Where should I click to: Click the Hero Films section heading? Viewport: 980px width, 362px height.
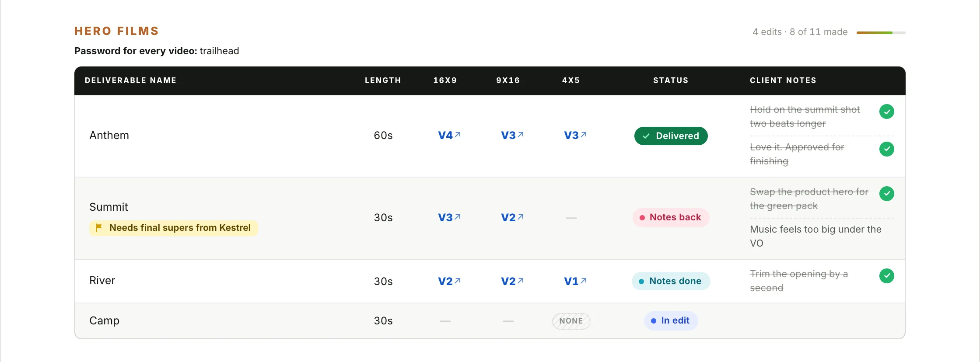[117, 31]
